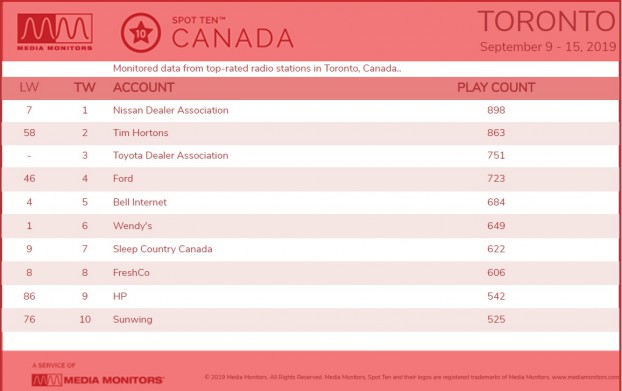Click the Tim Hortons account name
This screenshot has width=622, height=391.
click(140, 133)
